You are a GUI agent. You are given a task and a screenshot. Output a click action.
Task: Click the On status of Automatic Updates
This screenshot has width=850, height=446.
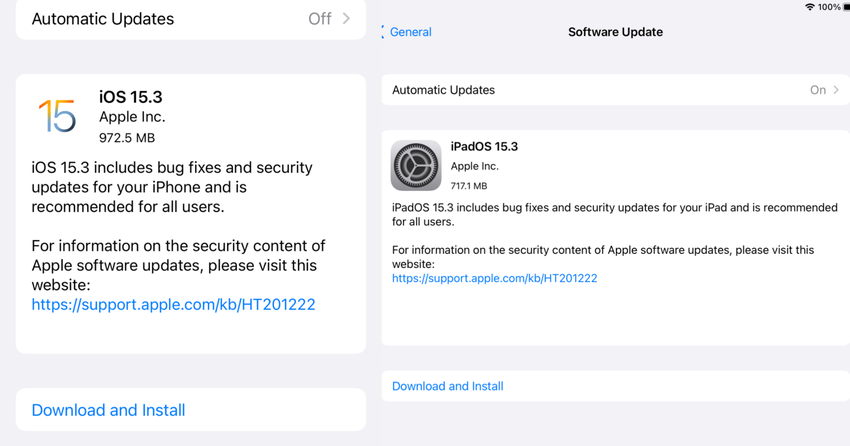pos(818,90)
